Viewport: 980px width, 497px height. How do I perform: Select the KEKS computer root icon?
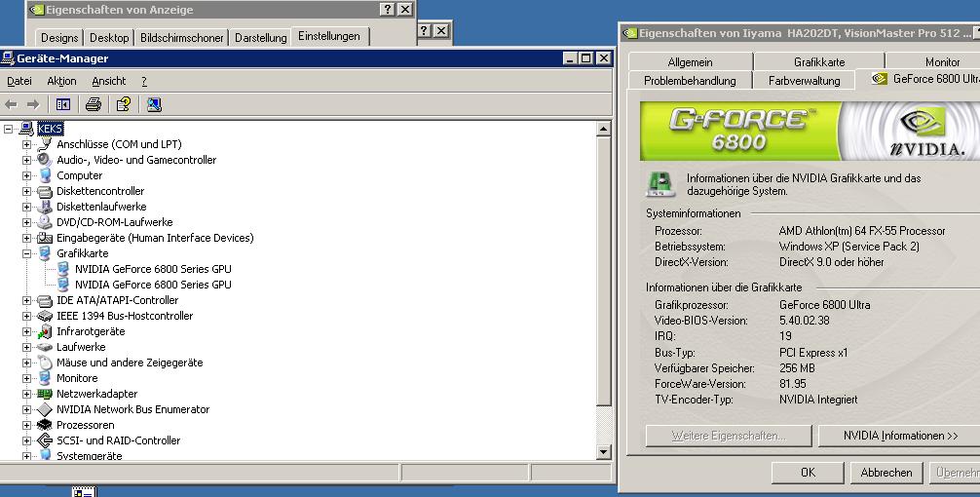click(26, 129)
